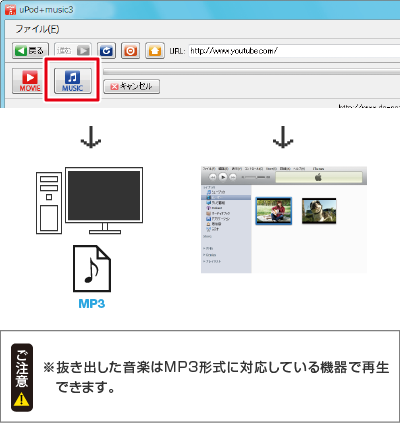The width and height of the screenshot is (400, 423).
Task: Open the ファイル(F) menu in uPod+music3
Action: pyautogui.click(x=37, y=29)
